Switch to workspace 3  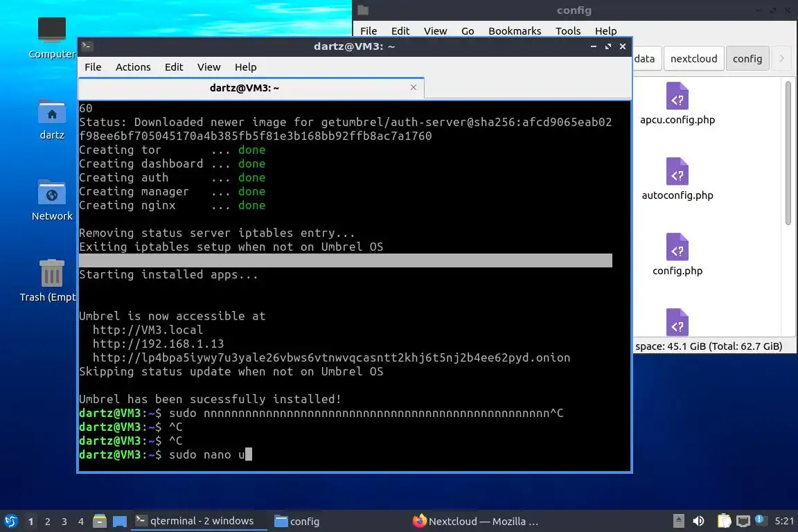point(64,522)
